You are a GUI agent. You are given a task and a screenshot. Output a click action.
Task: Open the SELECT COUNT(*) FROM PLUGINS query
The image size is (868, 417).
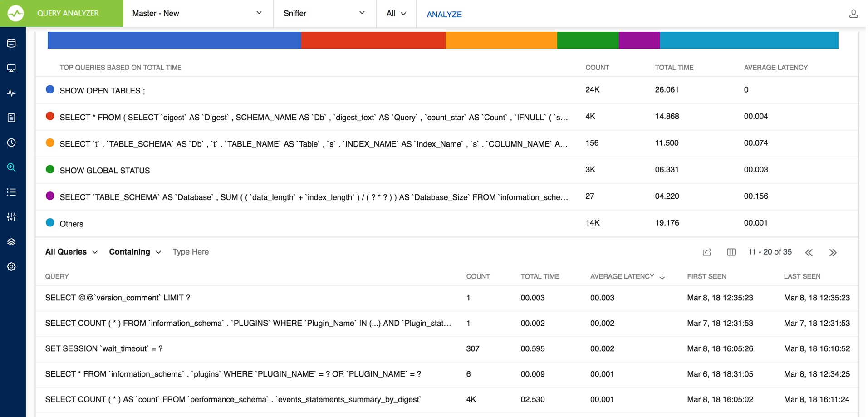(x=248, y=323)
